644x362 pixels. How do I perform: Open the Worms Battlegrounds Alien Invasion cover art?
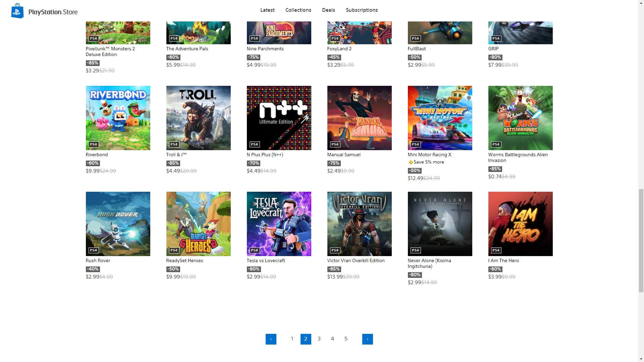tap(520, 118)
